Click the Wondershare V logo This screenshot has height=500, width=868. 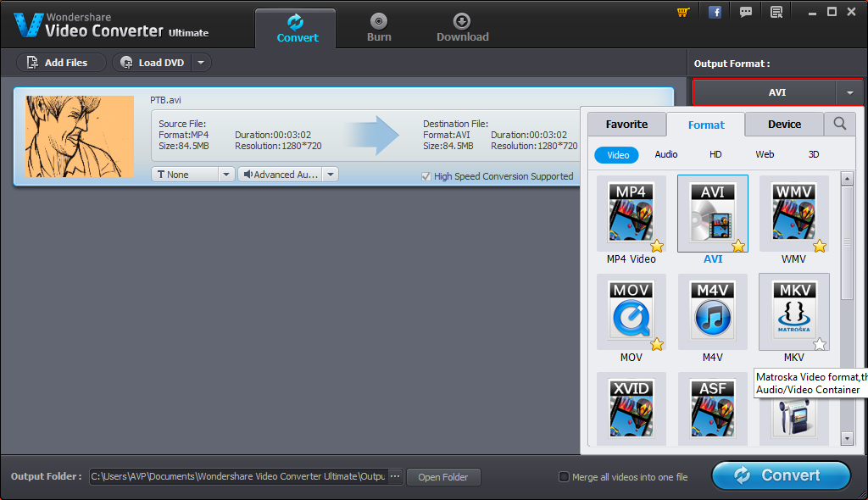(x=28, y=25)
